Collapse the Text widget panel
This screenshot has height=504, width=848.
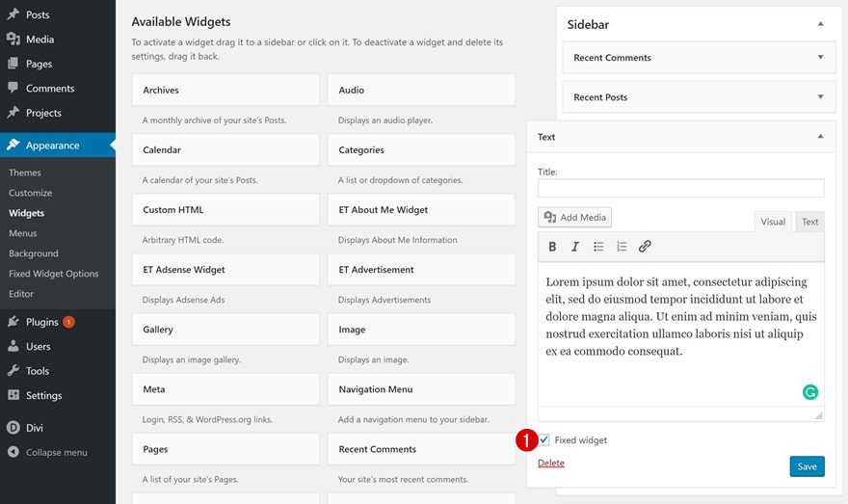820,137
